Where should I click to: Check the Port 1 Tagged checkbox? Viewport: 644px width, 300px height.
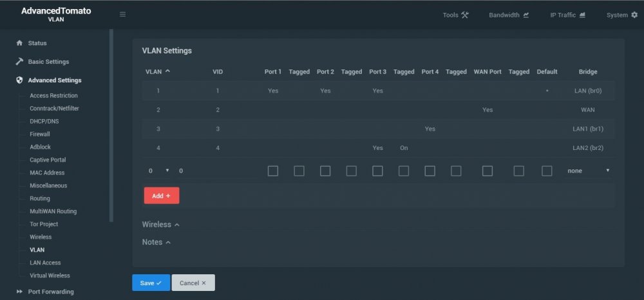299,171
